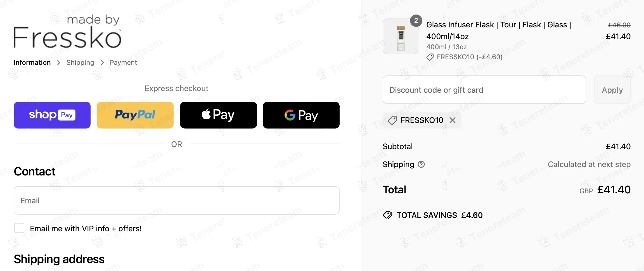Click the Discount code or gift card field
This screenshot has width=644, height=271.
tap(484, 90)
